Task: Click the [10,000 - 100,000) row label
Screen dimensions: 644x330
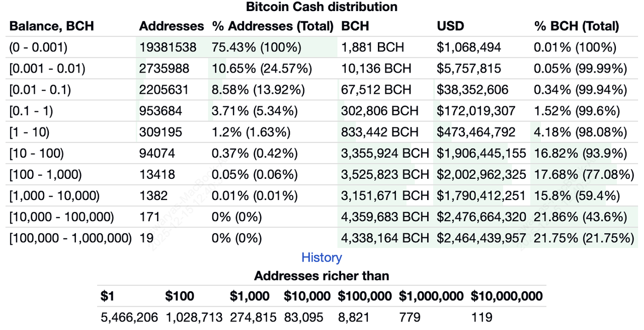Action: coord(61,217)
